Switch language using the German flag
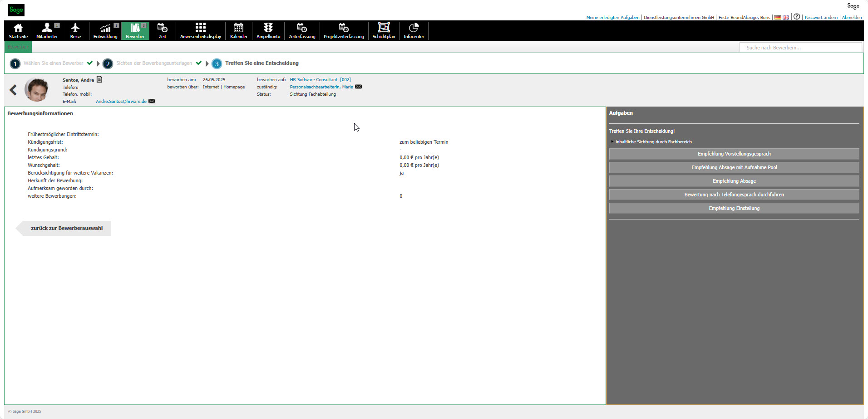This screenshot has height=419, width=868. point(778,17)
